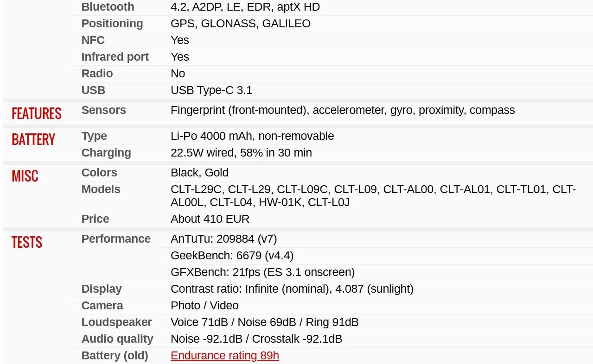
Task: Click the Price label
Action: (96, 219)
